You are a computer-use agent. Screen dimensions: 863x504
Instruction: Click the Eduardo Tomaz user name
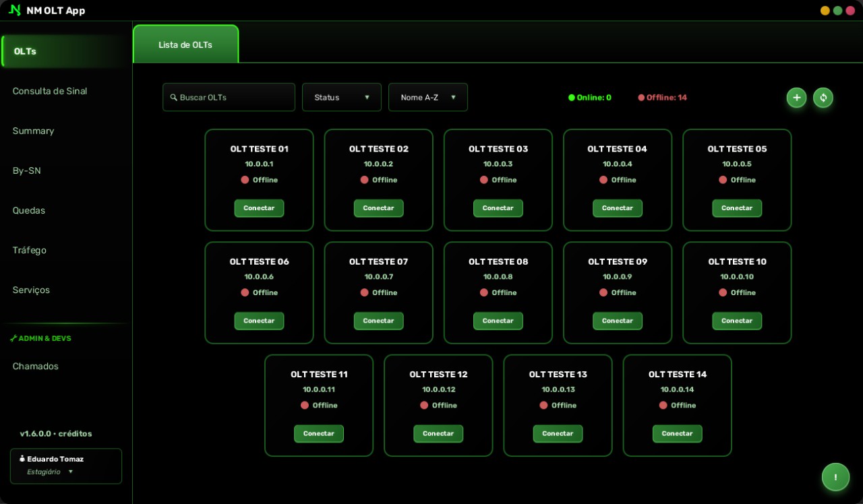point(55,459)
